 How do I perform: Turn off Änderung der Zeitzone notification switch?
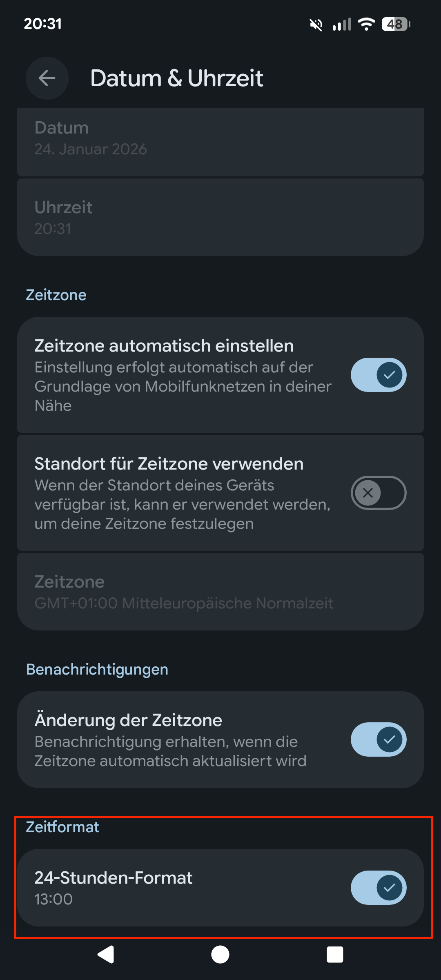pos(378,739)
